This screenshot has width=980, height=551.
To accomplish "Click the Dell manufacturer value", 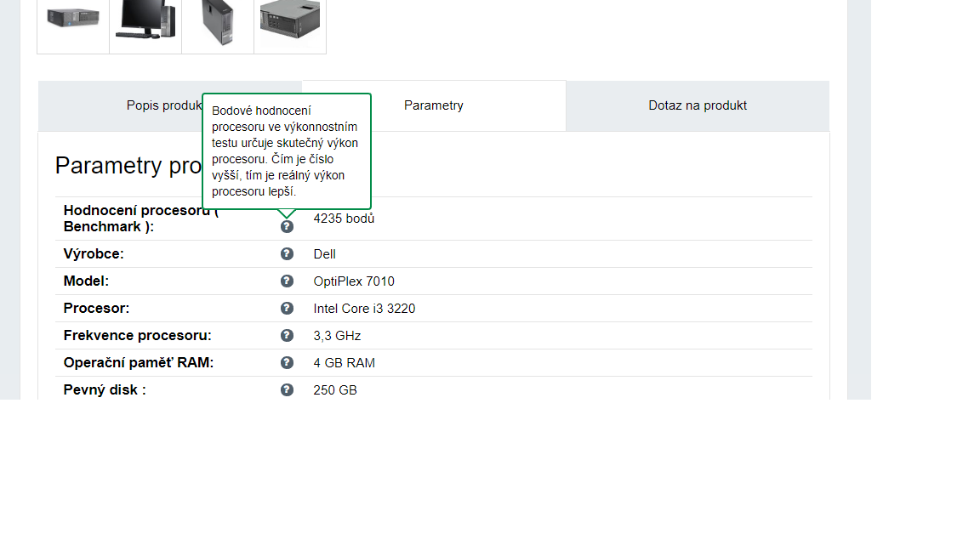I will point(324,254).
